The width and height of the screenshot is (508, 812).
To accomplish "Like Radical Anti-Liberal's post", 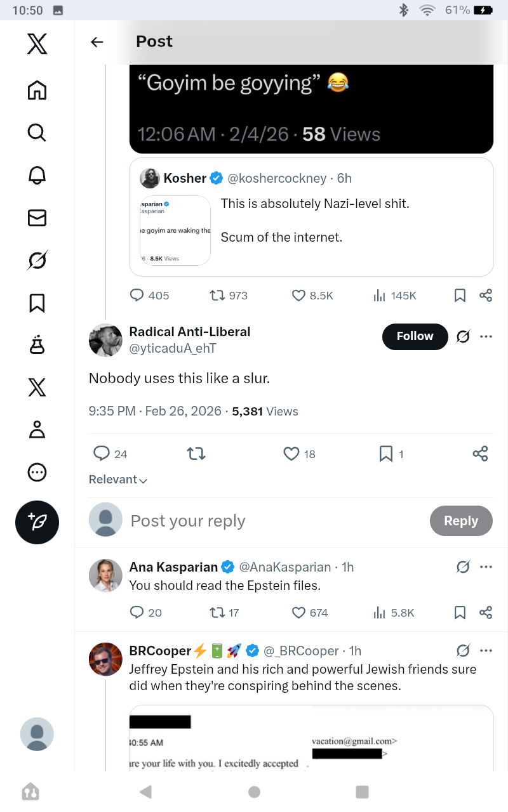I will click(299, 454).
